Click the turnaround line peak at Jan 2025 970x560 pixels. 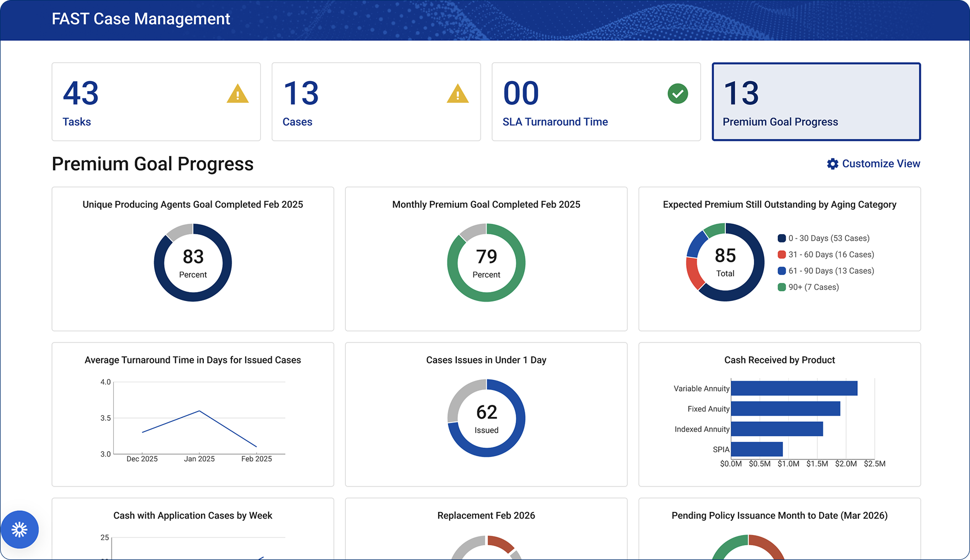pyautogui.click(x=199, y=411)
